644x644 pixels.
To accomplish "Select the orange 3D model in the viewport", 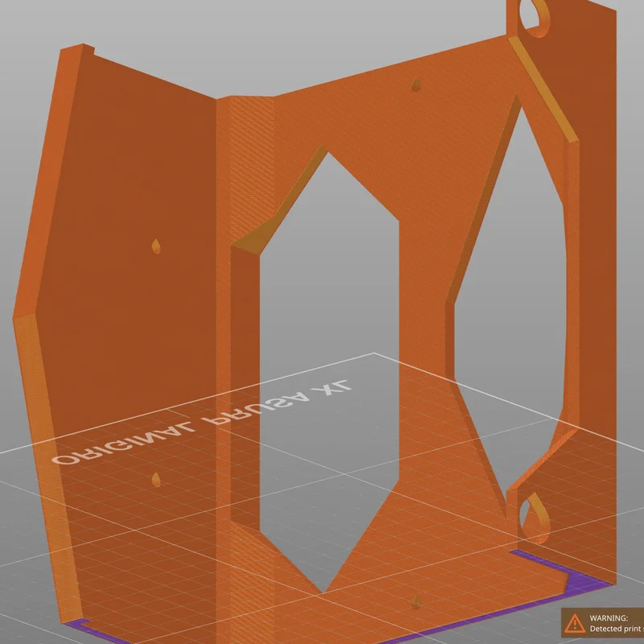I will pos(314,322).
